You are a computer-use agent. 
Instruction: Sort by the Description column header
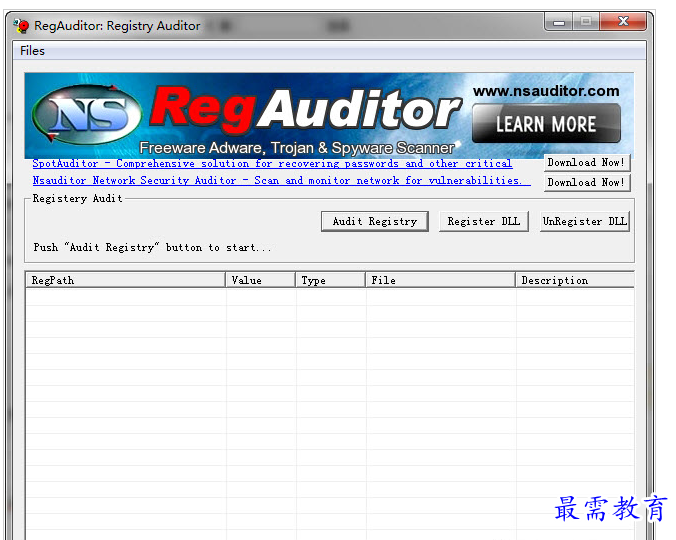point(575,280)
